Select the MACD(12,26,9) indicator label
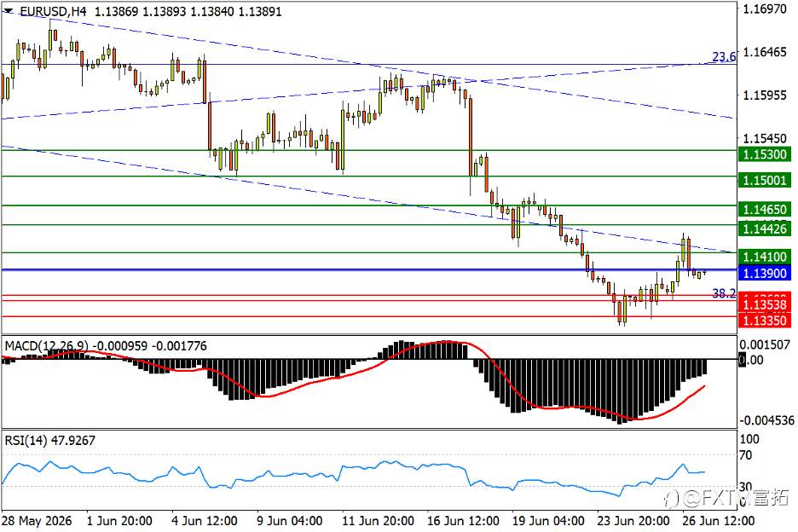Image resolution: width=798 pixels, height=532 pixels. click(x=48, y=346)
